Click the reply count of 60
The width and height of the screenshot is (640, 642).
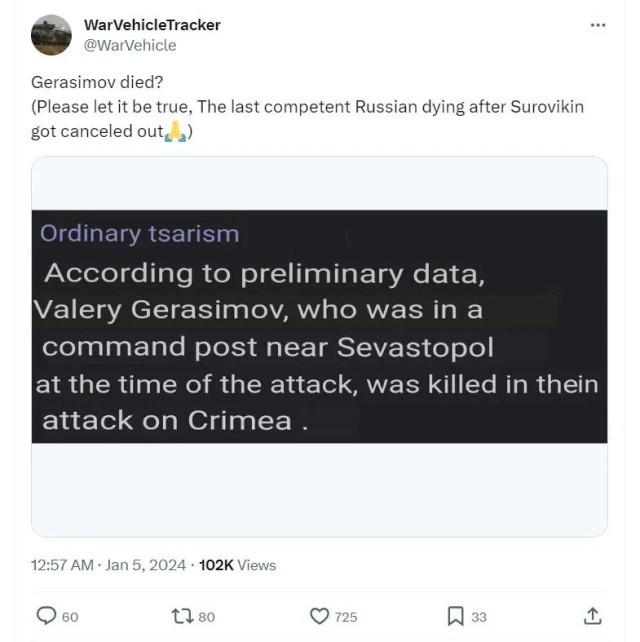coord(70,617)
